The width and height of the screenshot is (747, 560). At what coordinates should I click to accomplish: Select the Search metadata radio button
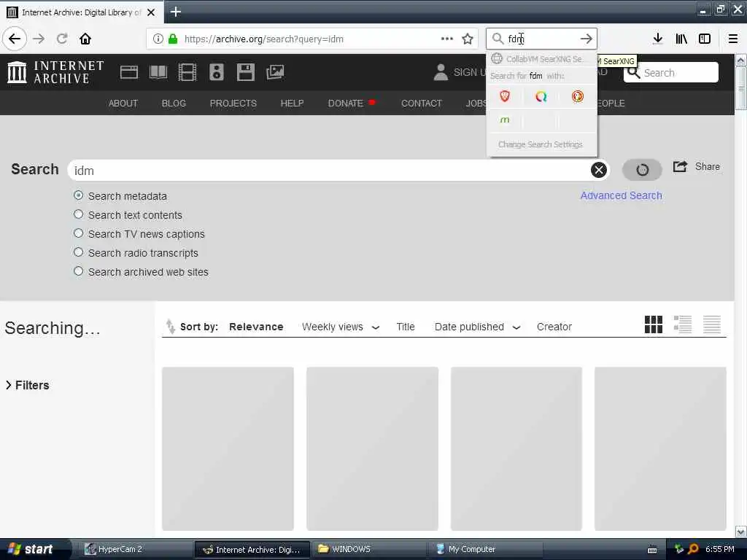[x=79, y=195]
